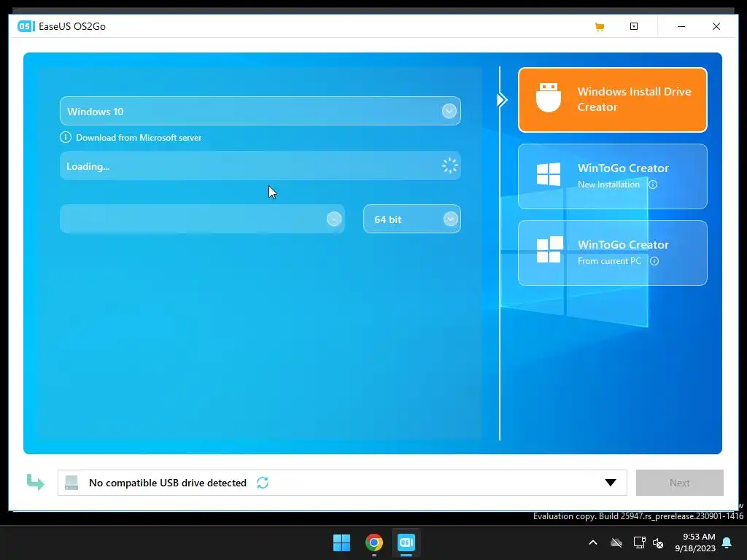This screenshot has width=747, height=560.
Task: Click the Download from Microsoft server text
Action: click(139, 138)
